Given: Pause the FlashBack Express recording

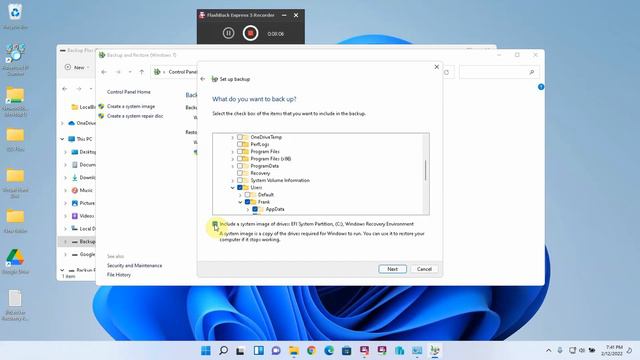Looking at the screenshot, I should click(229, 33).
